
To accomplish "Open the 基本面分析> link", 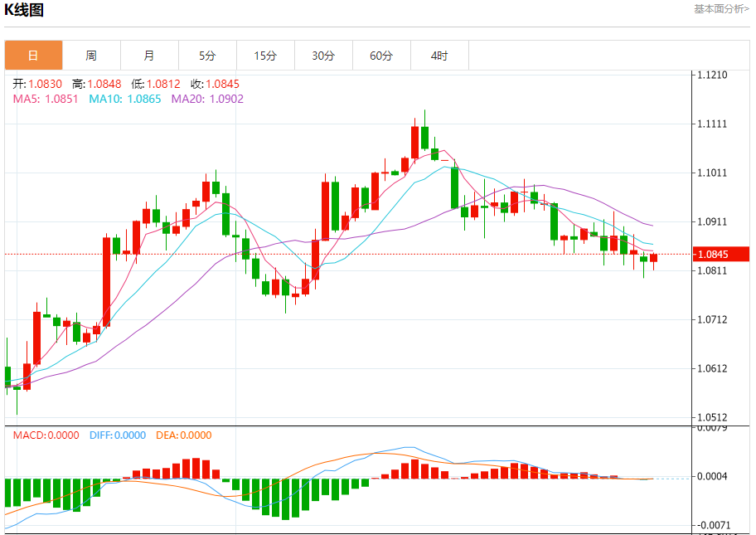I will tap(721, 9).
